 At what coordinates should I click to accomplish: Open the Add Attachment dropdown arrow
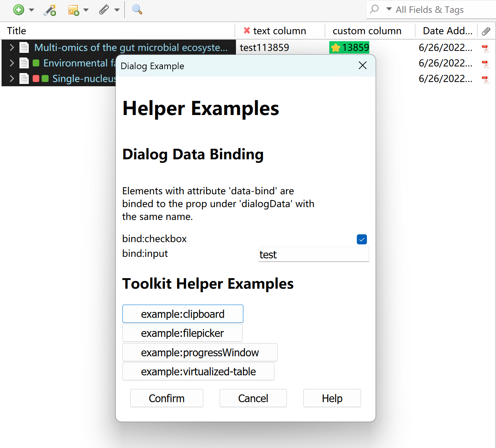coord(117,10)
